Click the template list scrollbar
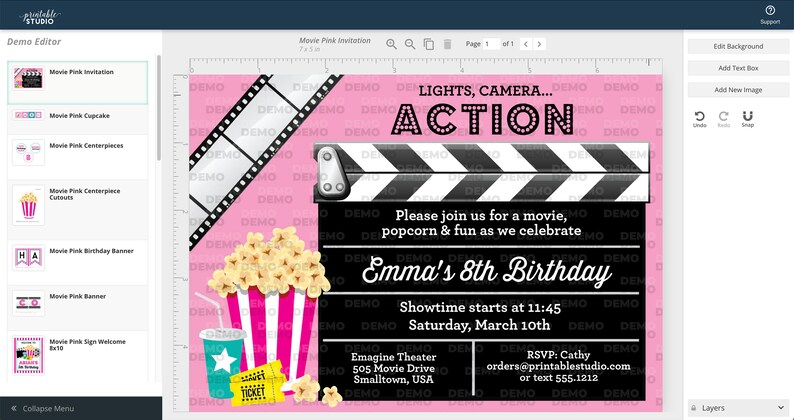The width and height of the screenshot is (794, 420). [x=158, y=107]
